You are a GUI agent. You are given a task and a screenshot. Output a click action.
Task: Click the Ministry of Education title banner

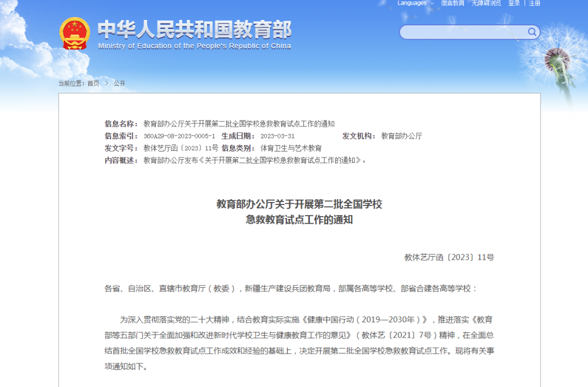click(x=195, y=35)
